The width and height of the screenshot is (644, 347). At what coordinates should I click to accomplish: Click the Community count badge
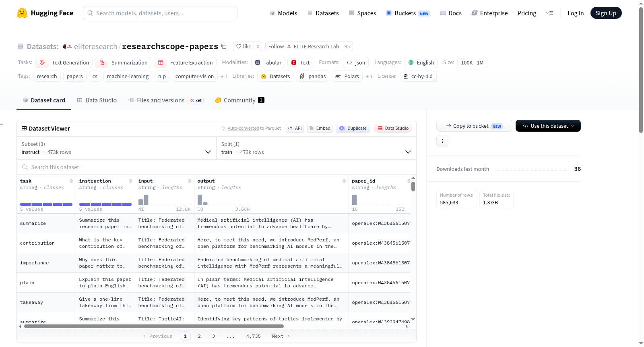pos(261,100)
